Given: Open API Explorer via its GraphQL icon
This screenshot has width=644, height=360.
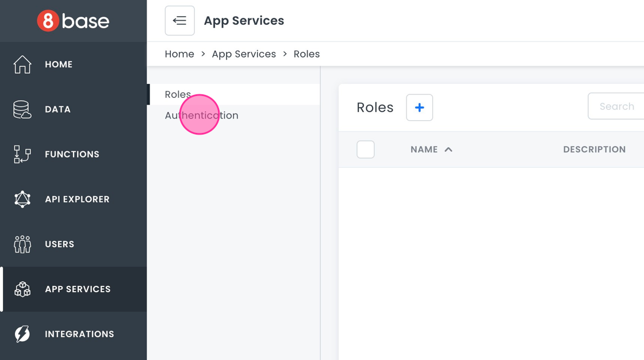Looking at the screenshot, I should click(22, 199).
